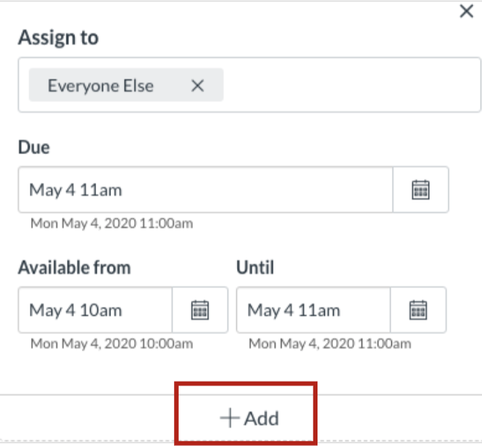Click the 10:00am date text under Available from
The width and height of the screenshot is (482, 448).
[x=112, y=344]
